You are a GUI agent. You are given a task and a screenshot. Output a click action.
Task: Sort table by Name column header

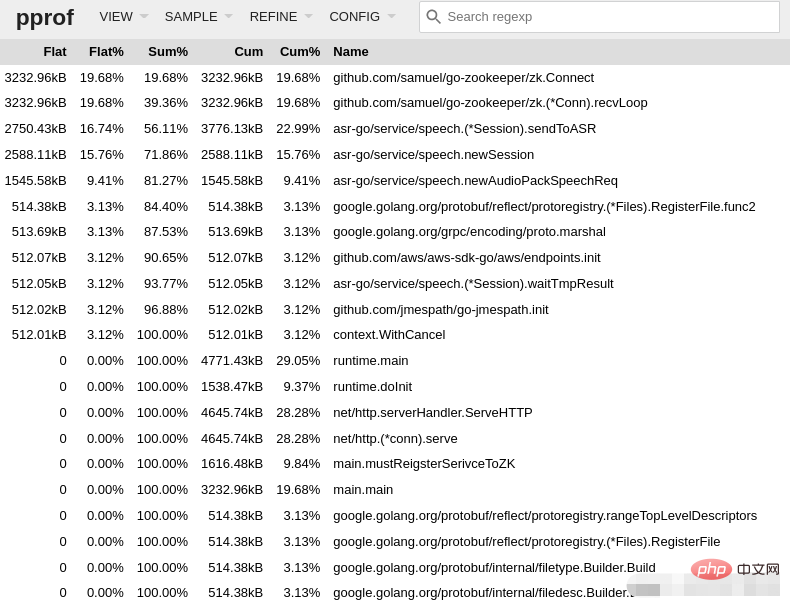click(x=351, y=51)
